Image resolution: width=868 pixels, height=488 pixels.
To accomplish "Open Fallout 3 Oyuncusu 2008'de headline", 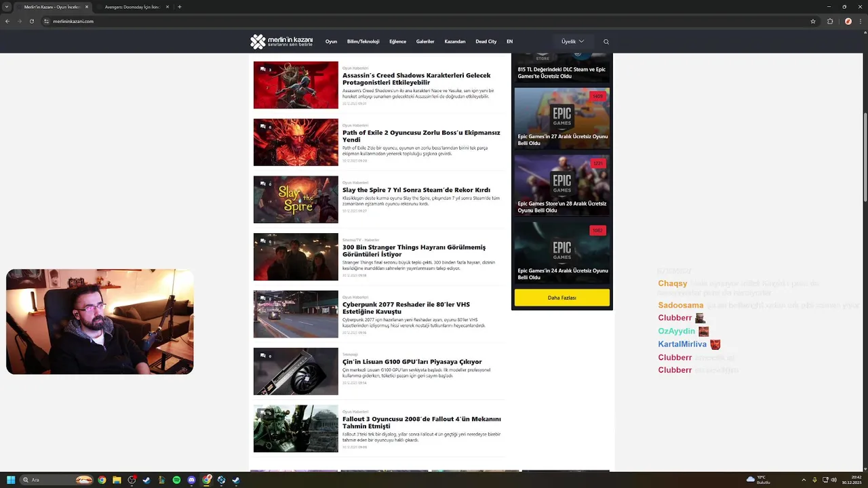I will coord(422,422).
